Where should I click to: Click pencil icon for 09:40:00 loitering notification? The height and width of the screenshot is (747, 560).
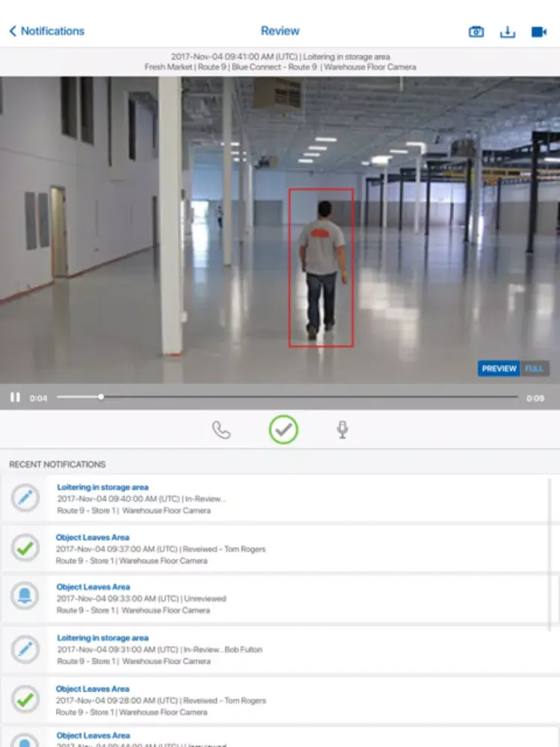[25, 498]
